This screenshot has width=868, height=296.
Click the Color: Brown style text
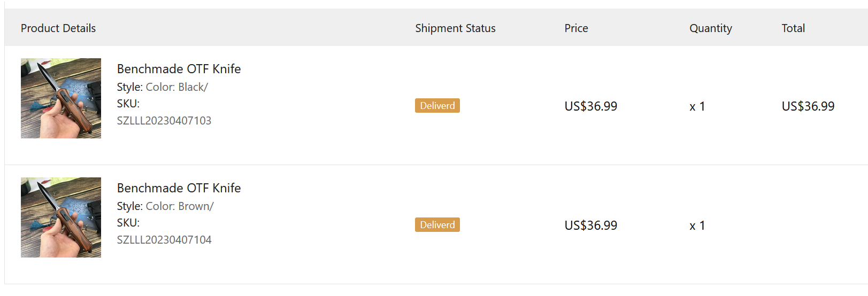click(x=179, y=206)
